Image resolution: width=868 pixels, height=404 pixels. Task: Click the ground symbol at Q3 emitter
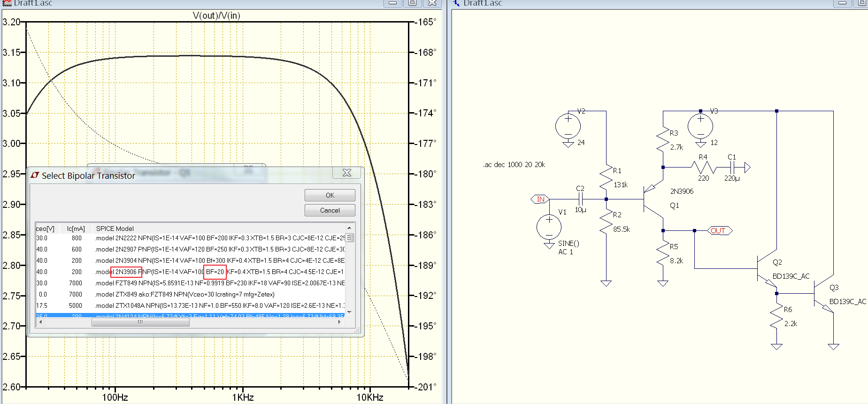point(833,347)
